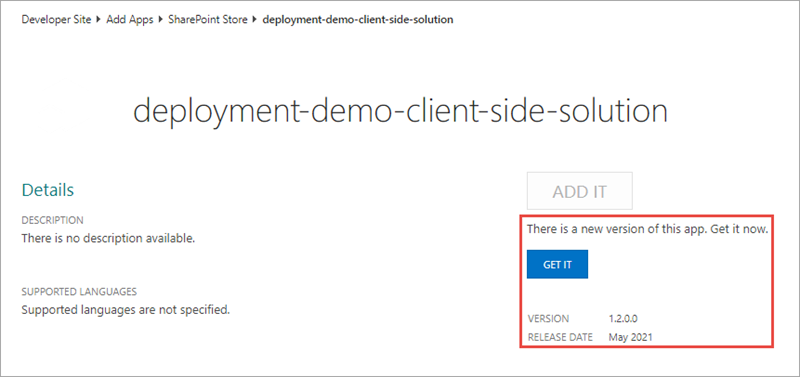Click the Details heading
Screen dimensions: 800x377
[x=48, y=190]
